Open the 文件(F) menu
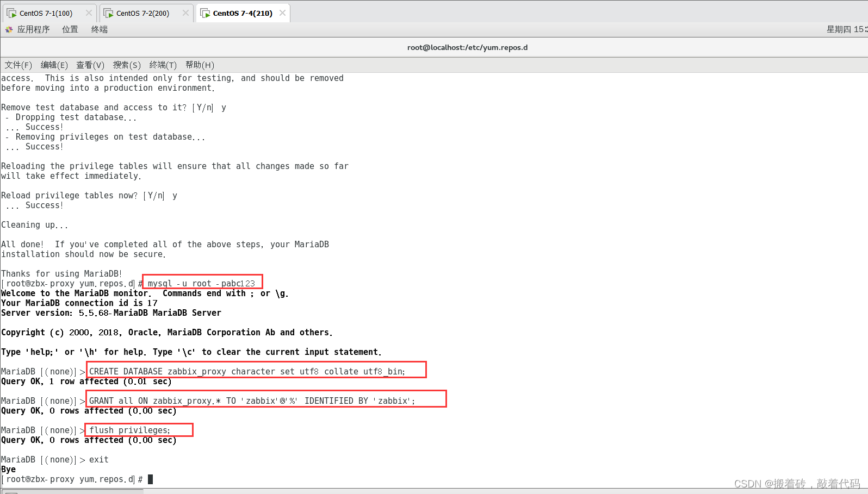This screenshot has width=868, height=494. click(18, 65)
